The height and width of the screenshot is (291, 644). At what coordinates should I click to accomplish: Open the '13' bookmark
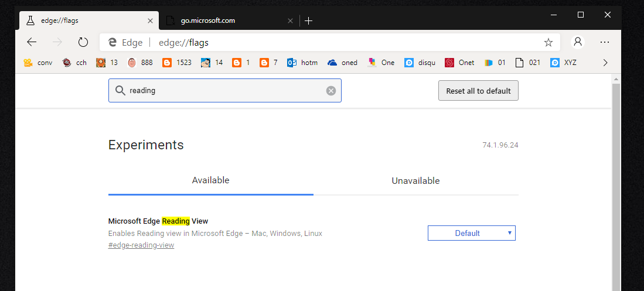pyautogui.click(x=107, y=63)
